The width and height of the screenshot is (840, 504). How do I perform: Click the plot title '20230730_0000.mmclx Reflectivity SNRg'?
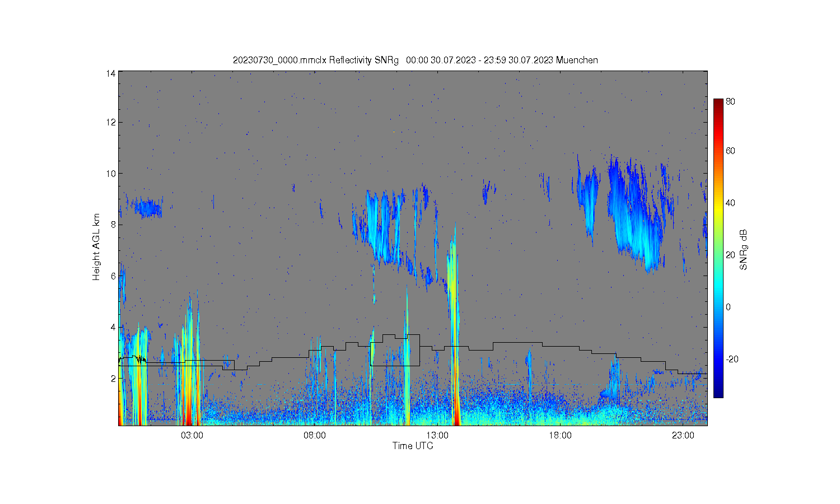316,60
